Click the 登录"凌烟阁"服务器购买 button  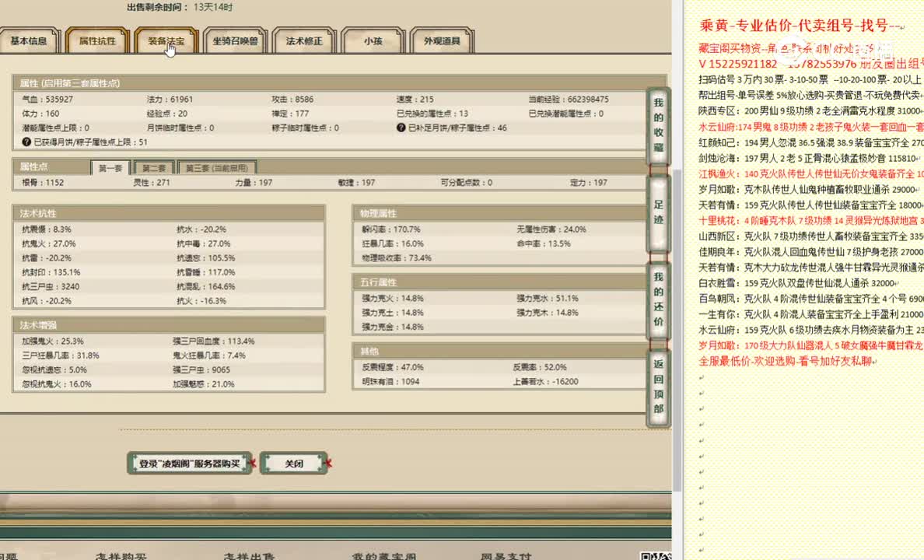[x=189, y=464]
